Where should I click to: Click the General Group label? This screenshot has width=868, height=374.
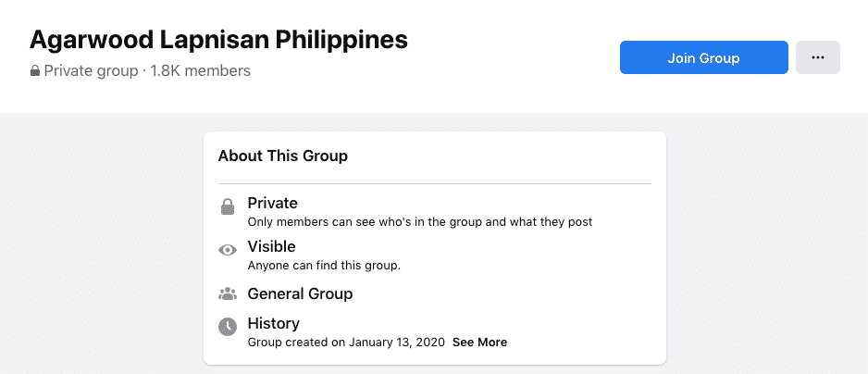coord(300,293)
